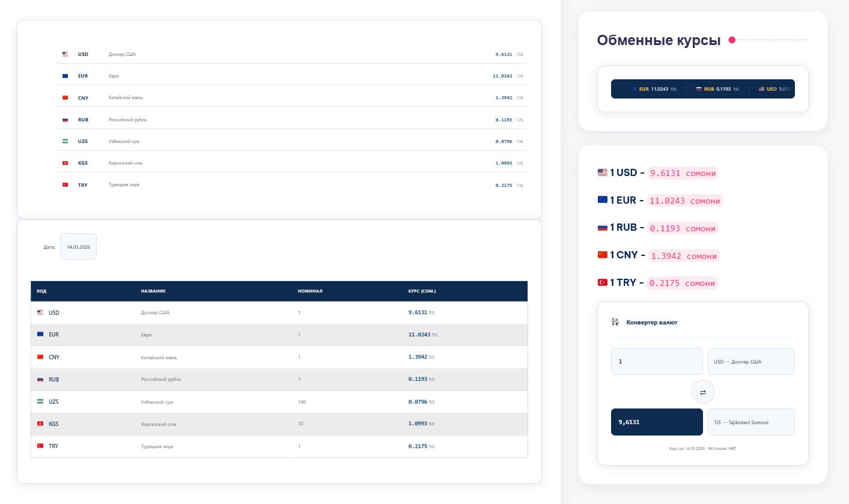Click the Uzbek flag in the UZS table row
Viewport: 849px width, 504px height.
point(40,401)
